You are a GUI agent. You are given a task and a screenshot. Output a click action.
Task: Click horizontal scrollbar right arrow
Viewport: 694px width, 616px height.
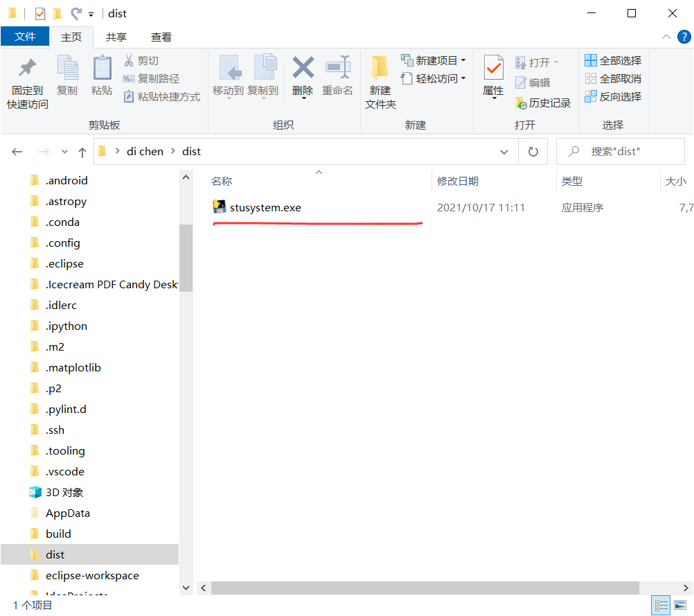pyautogui.click(x=686, y=588)
